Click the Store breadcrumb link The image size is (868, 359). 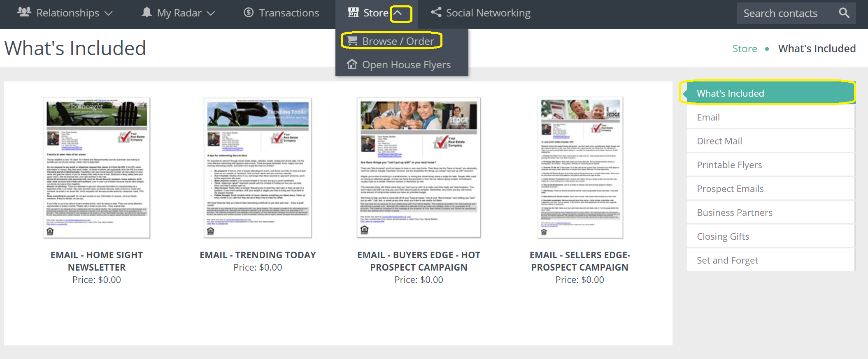(x=744, y=49)
